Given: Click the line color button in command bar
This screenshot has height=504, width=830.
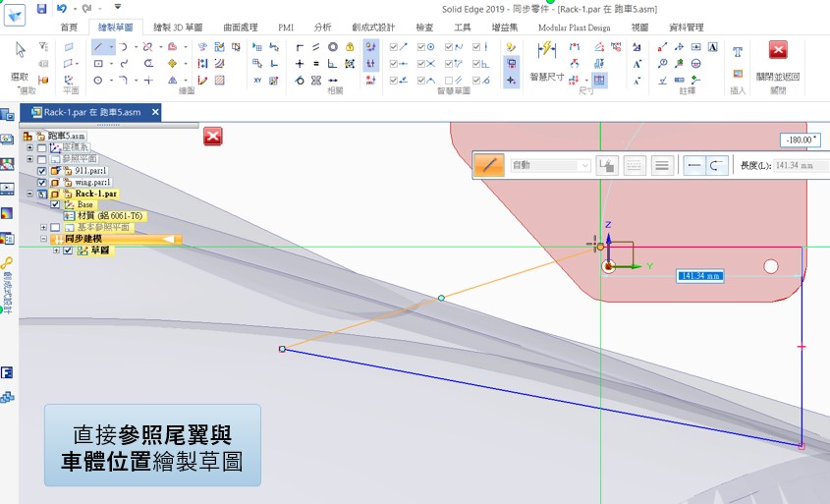Looking at the screenshot, I should [x=607, y=165].
